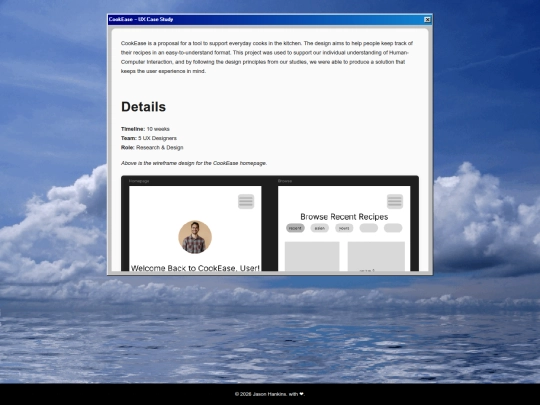Viewport: 540px width, 405px height.
Task: Open hamburger menu in Browse wireframe
Action: [x=395, y=201]
